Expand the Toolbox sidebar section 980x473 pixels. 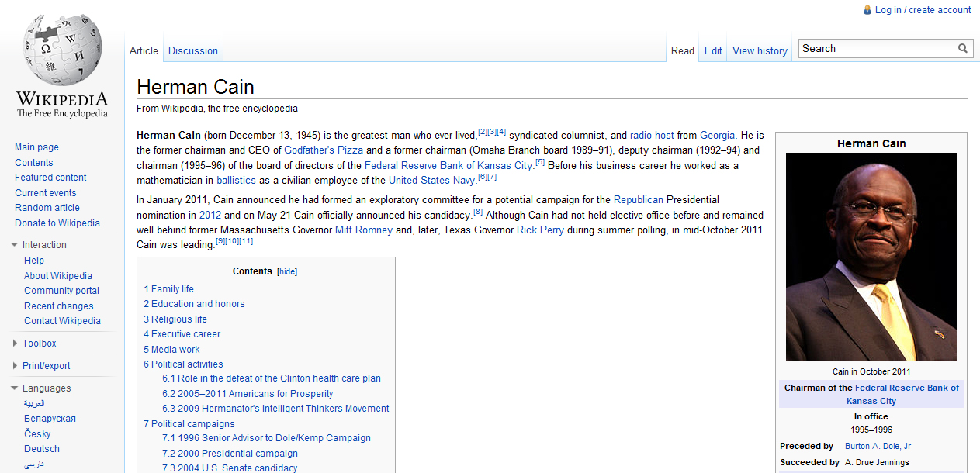click(x=15, y=344)
